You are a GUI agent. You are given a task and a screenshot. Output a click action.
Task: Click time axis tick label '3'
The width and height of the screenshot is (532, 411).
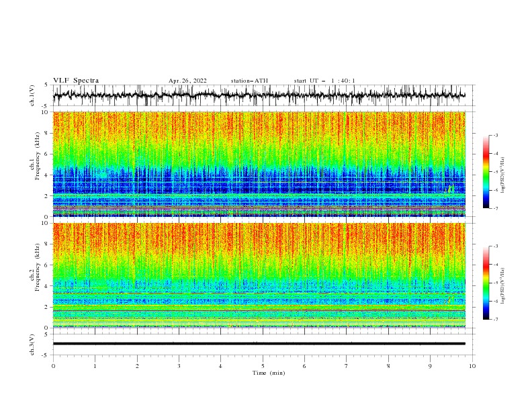(x=179, y=366)
